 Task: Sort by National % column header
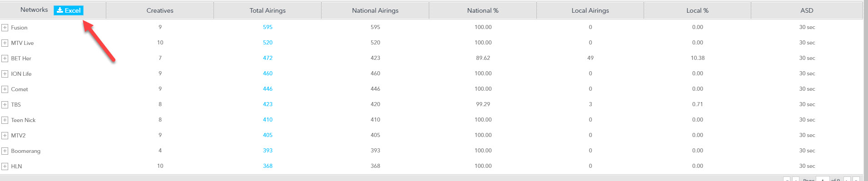(x=483, y=10)
